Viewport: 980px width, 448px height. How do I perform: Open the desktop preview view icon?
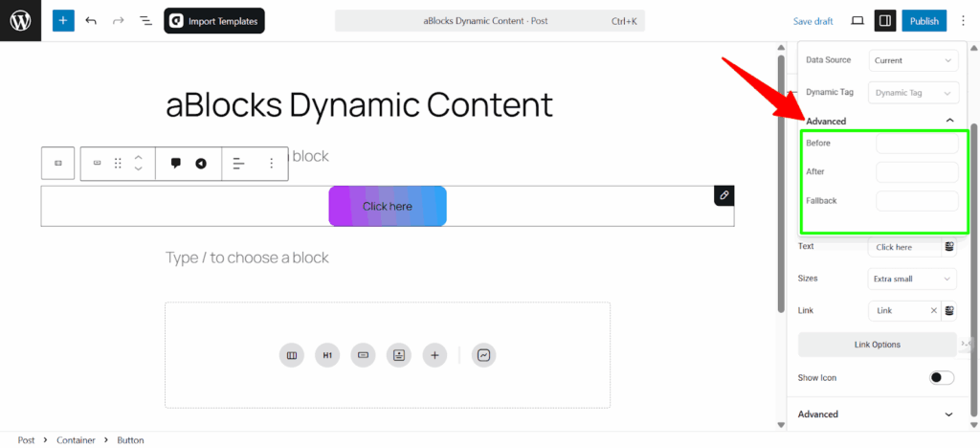coord(857,21)
